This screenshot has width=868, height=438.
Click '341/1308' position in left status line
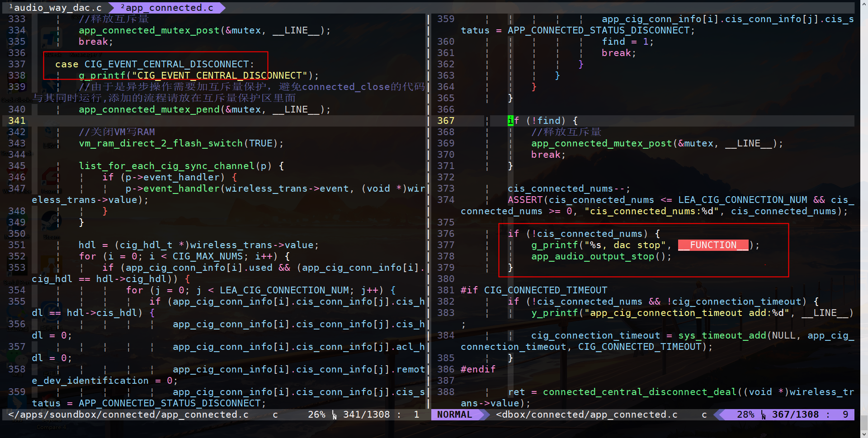366,414
